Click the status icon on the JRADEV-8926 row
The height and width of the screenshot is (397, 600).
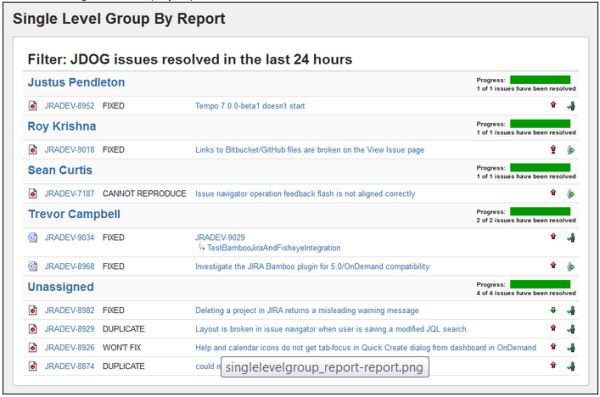point(571,348)
